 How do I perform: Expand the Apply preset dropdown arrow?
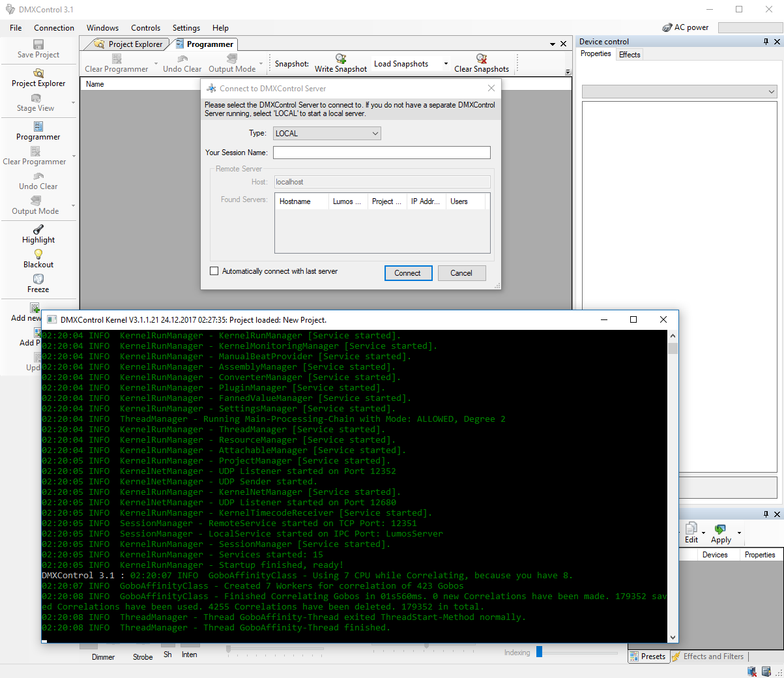pos(739,533)
